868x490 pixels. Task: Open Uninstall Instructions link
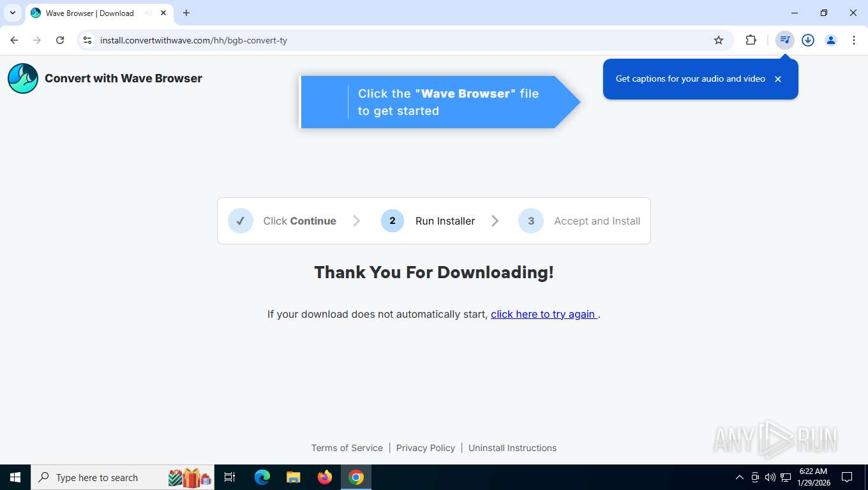[513, 448]
